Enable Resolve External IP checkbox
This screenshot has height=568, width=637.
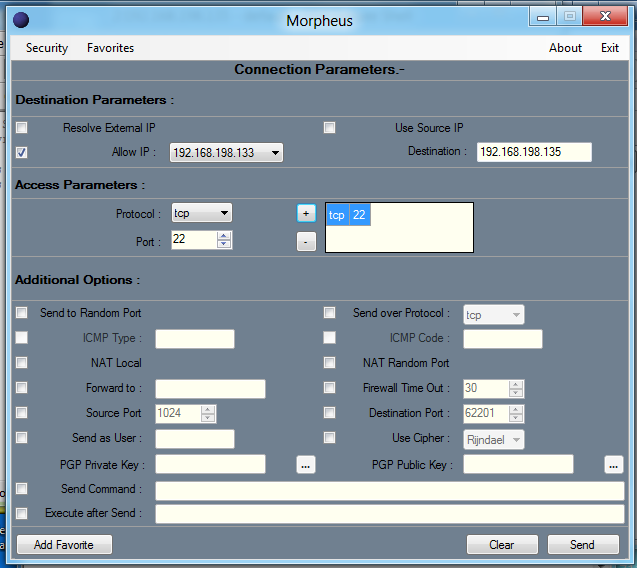[x=22, y=128]
